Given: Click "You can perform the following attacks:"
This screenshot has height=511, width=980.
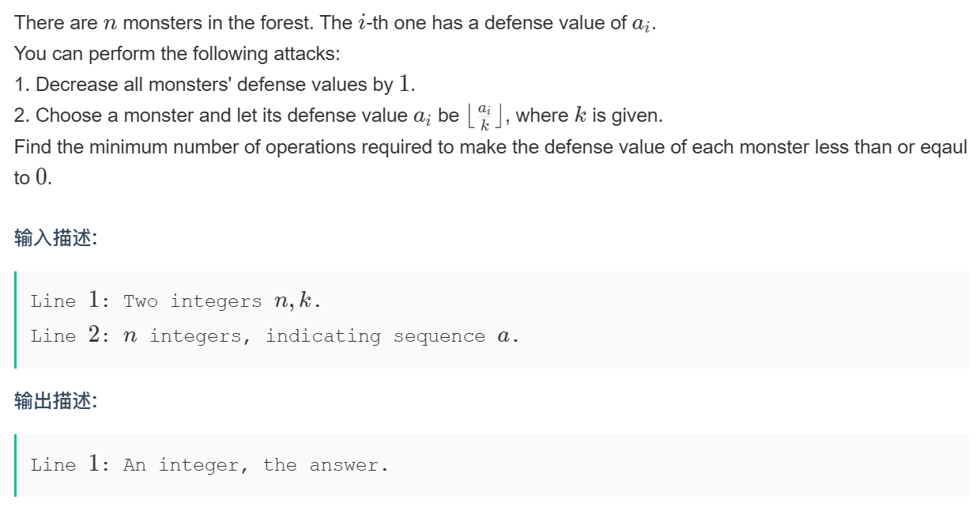Looking at the screenshot, I should [x=177, y=54].
